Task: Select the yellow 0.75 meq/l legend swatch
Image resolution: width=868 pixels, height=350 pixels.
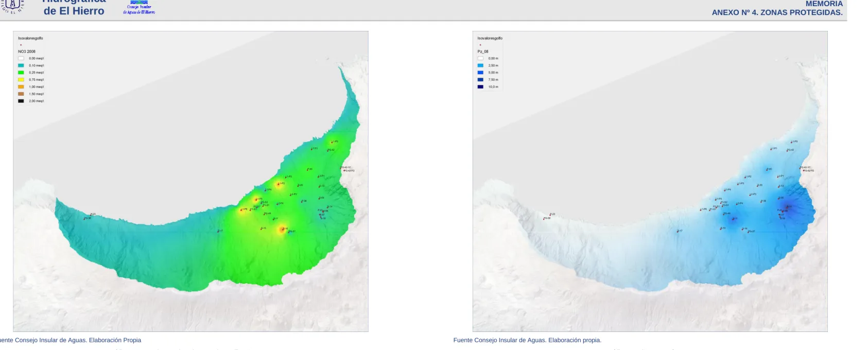Action: [21, 80]
